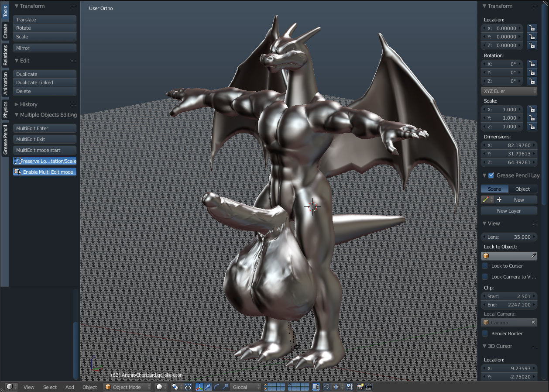The image size is (549, 392).
Task: Select the translate manipulator arrow icon
Action: coord(208,387)
